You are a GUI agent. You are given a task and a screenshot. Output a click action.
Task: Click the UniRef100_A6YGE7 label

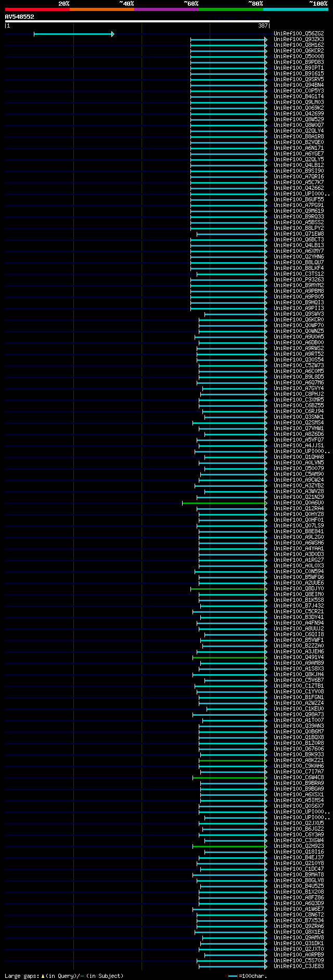pos(299,154)
